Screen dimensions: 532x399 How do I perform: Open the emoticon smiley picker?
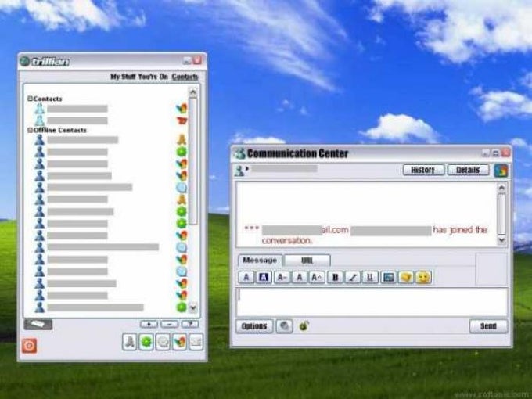[x=423, y=277]
